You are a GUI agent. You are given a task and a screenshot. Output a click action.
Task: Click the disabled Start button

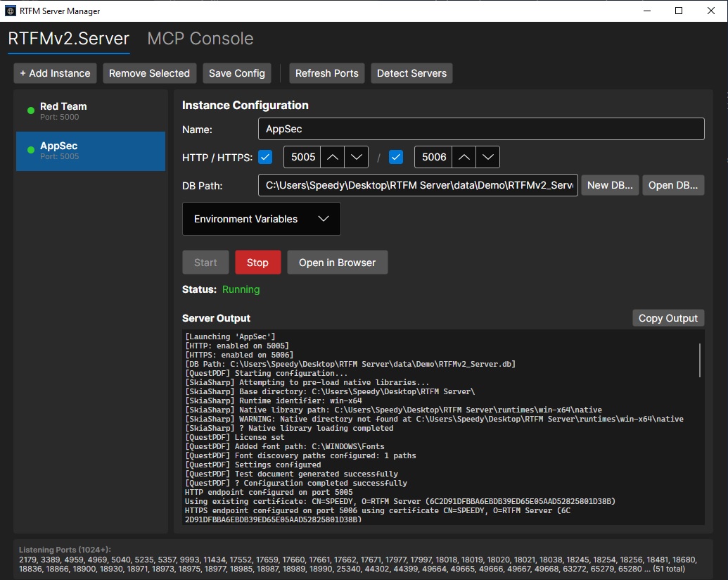pos(205,263)
